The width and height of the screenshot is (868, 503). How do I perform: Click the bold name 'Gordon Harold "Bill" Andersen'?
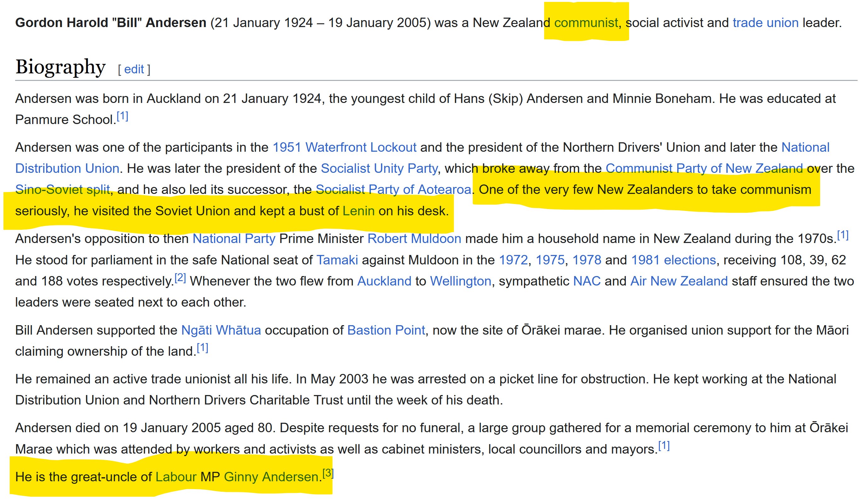click(111, 23)
